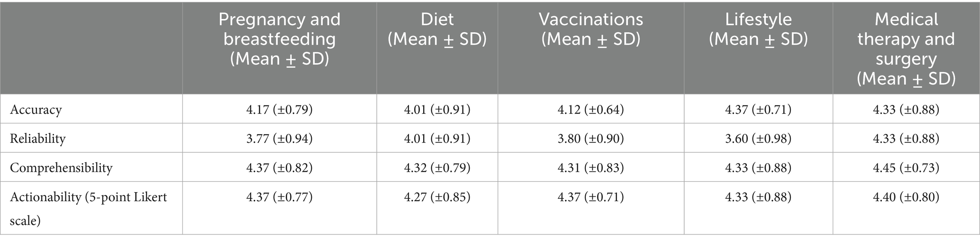Screen dimensions: 980x243
Task: Click the Reliability row label
Action: click(38, 139)
